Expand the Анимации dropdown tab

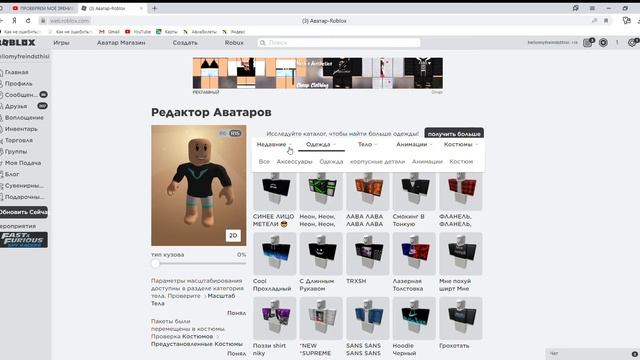(414, 144)
